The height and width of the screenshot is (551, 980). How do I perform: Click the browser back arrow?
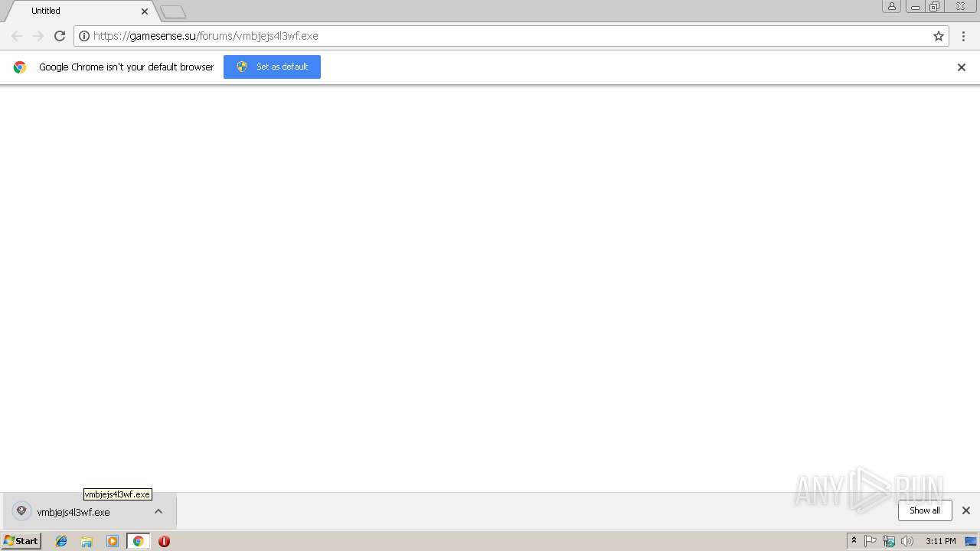tap(17, 36)
